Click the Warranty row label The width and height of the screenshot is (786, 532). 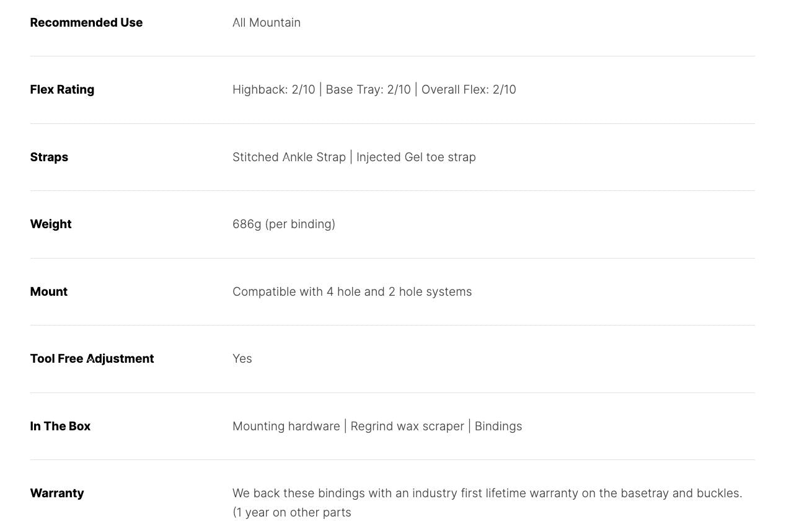pyautogui.click(x=57, y=493)
